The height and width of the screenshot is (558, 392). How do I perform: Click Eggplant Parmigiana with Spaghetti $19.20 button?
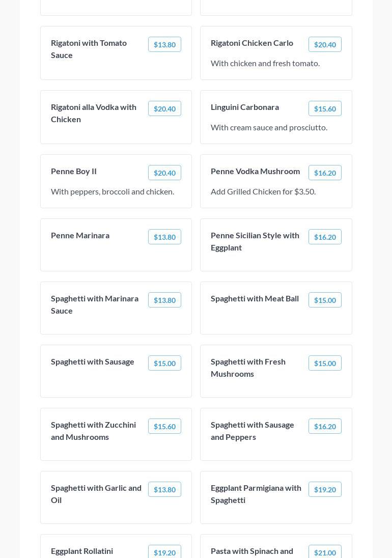coord(325,490)
